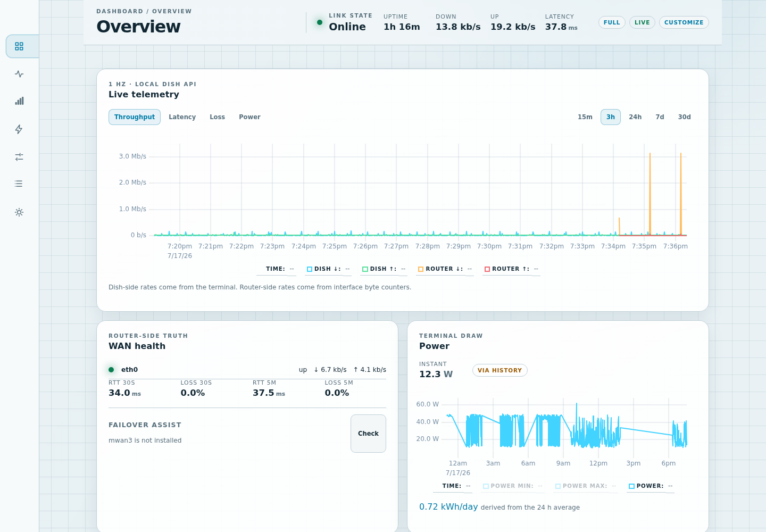Click the sun theme icon in sidebar
The width and height of the screenshot is (766, 532).
pos(19,212)
